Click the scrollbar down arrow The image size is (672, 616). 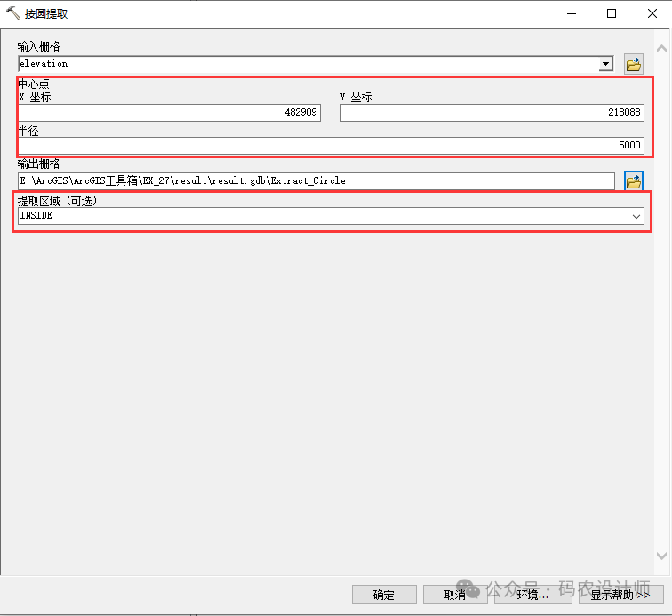662,556
